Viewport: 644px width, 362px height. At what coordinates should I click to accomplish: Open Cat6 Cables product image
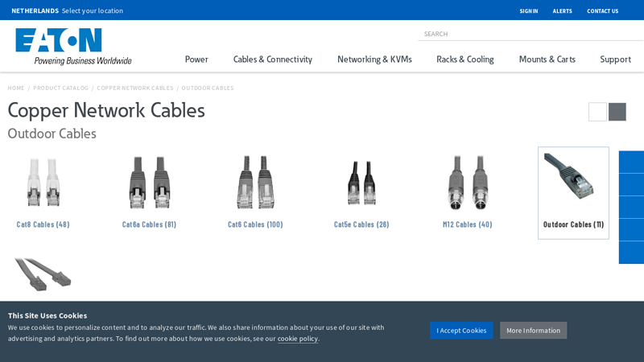pyautogui.click(x=255, y=183)
